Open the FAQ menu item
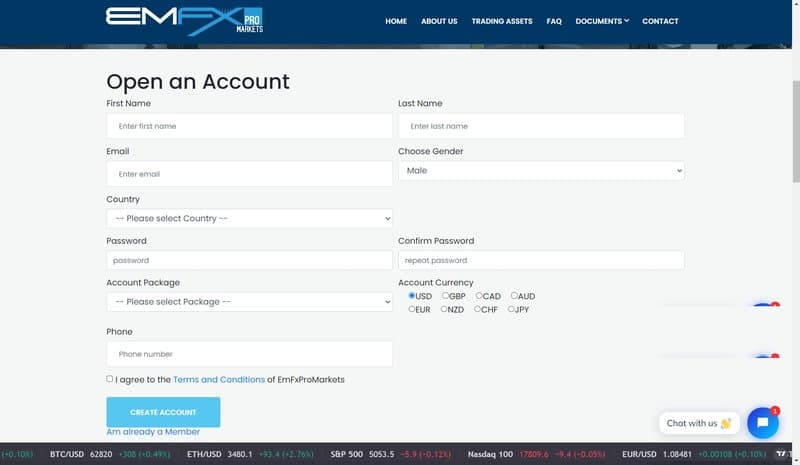Image resolution: width=800 pixels, height=465 pixels. tap(554, 21)
